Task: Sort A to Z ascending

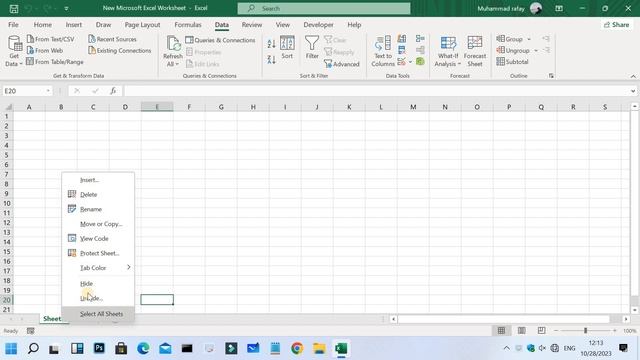Action: tap(271, 43)
